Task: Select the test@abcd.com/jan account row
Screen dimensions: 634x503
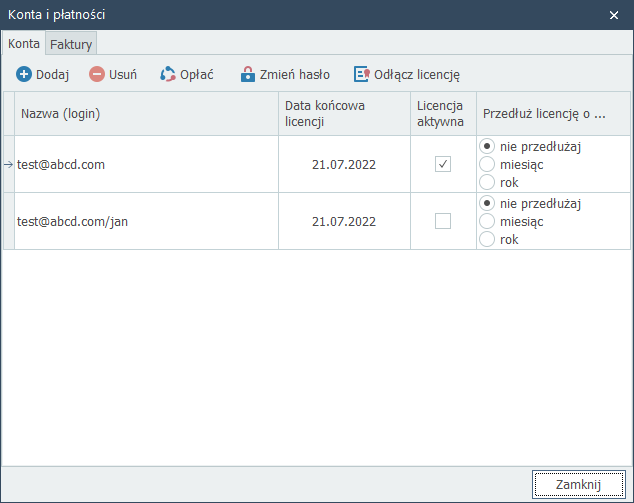Action: click(145, 221)
